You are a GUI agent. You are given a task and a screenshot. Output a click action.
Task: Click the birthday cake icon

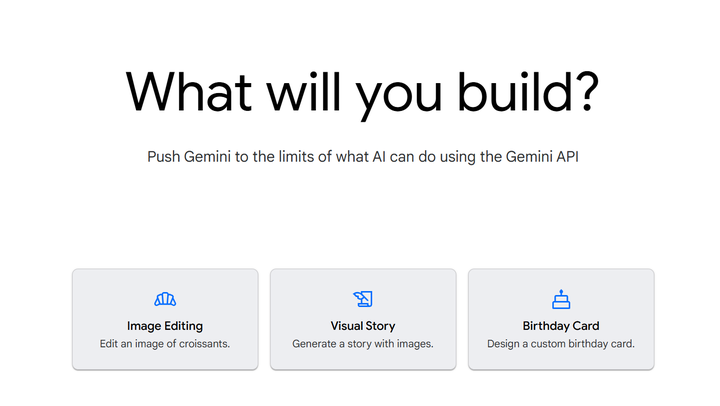[x=561, y=299]
